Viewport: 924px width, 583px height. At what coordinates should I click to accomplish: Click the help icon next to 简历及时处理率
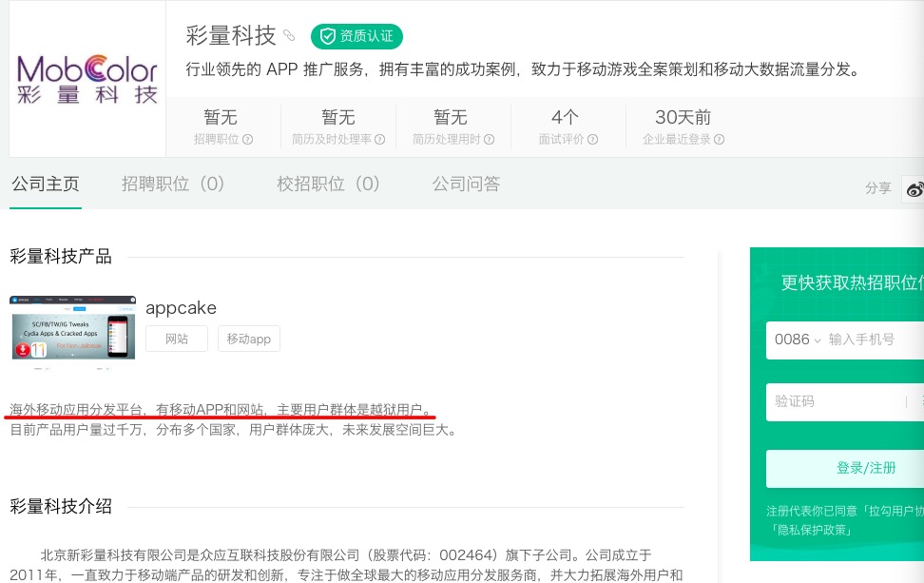[380, 140]
